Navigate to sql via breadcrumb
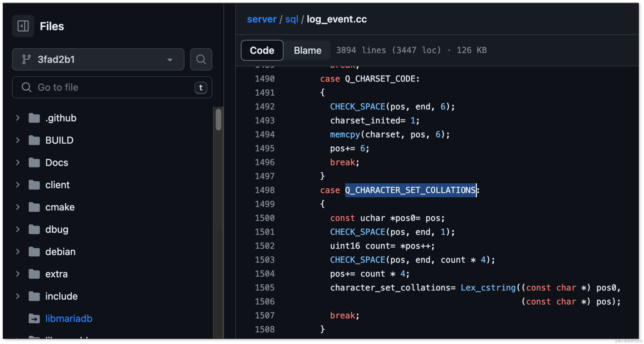Screen dimensions: 644x344 pos(292,19)
